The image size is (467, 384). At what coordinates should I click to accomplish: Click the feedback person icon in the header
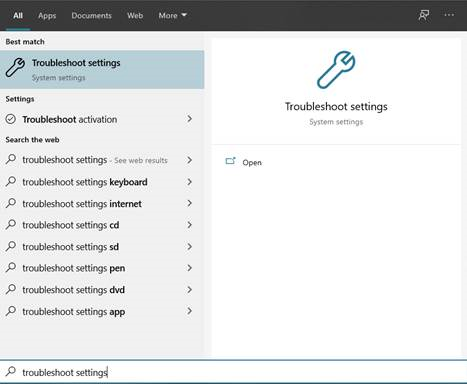(424, 15)
